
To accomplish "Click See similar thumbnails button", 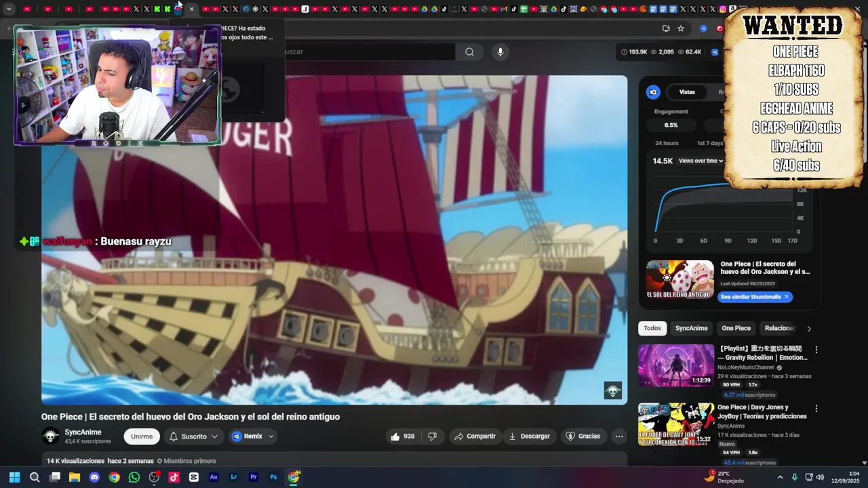I will [x=755, y=297].
